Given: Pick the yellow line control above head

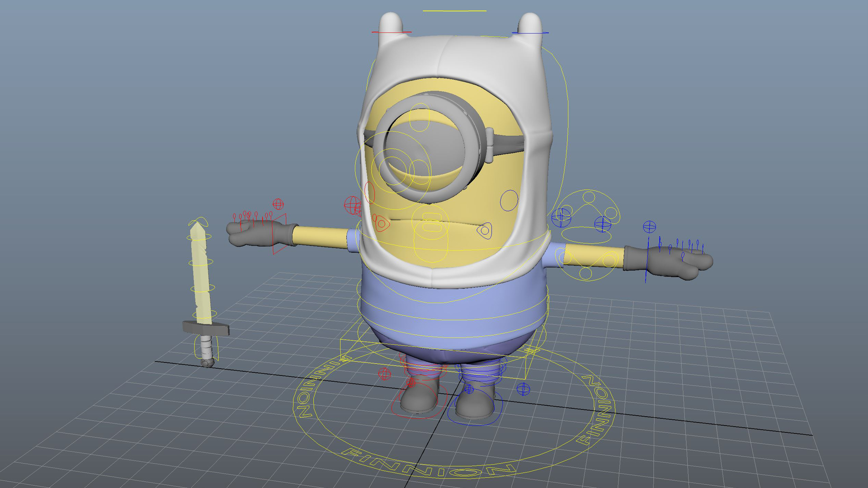Looking at the screenshot, I should [x=454, y=10].
